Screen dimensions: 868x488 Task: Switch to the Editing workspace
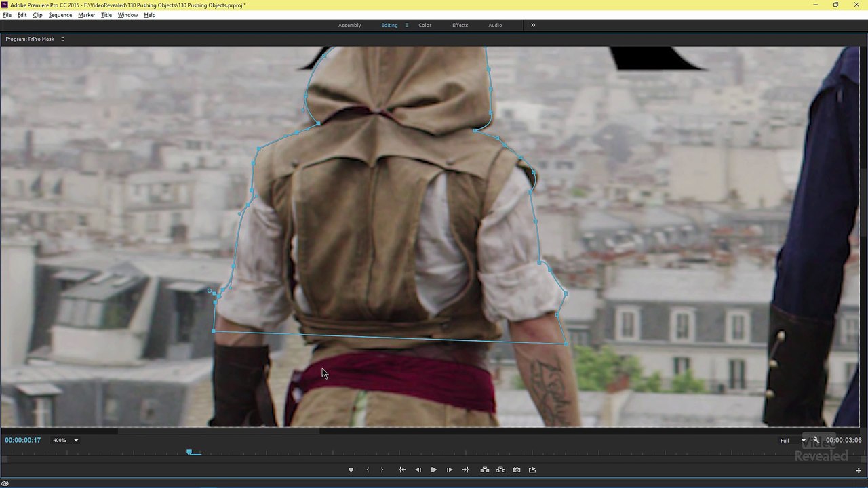389,26
